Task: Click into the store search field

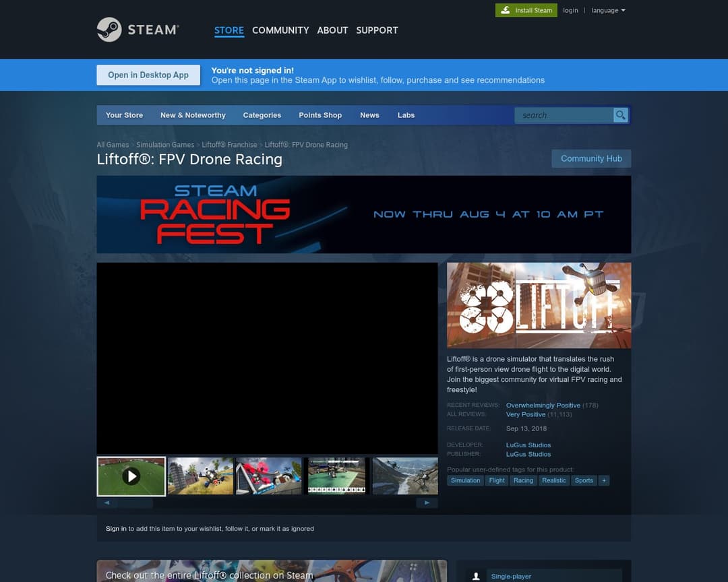Action: click(x=563, y=115)
